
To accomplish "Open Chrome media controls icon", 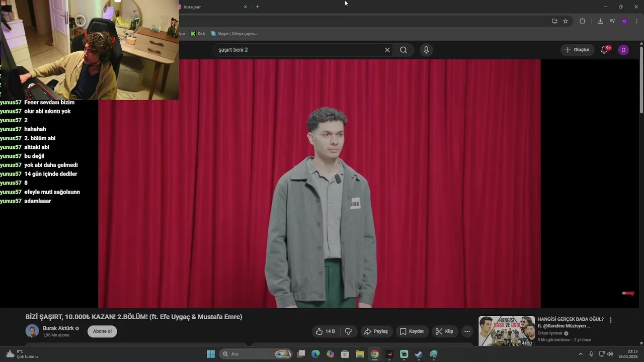I will [x=612, y=21].
